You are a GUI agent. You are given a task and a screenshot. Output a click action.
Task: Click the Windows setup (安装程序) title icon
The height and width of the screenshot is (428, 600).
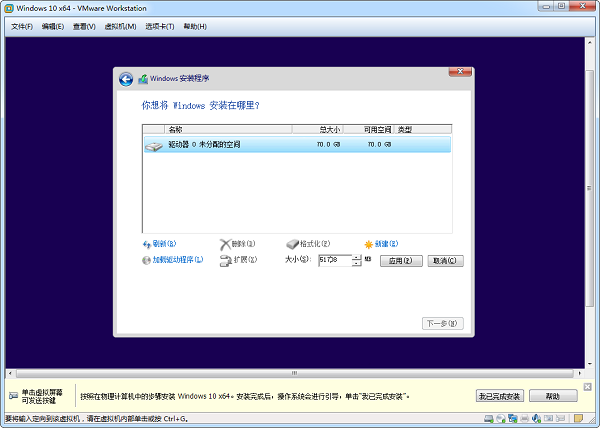point(143,79)
